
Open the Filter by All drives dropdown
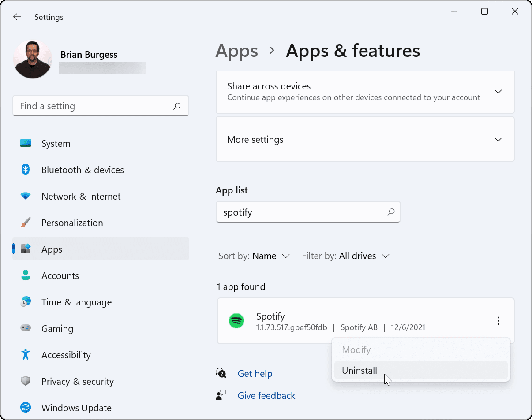pos(345,256)
